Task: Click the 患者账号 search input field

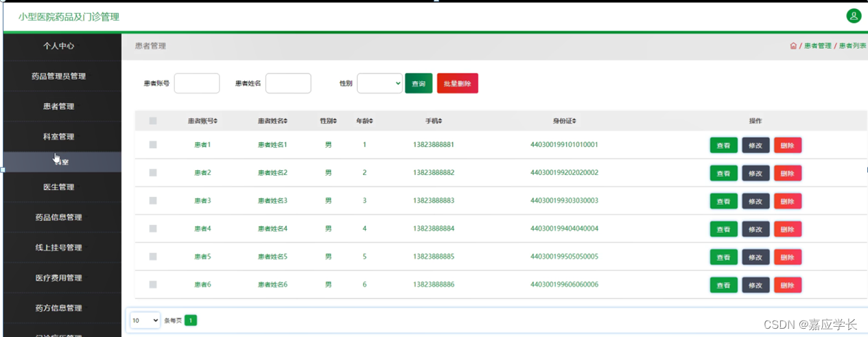Action: click(x=197, y=83)
